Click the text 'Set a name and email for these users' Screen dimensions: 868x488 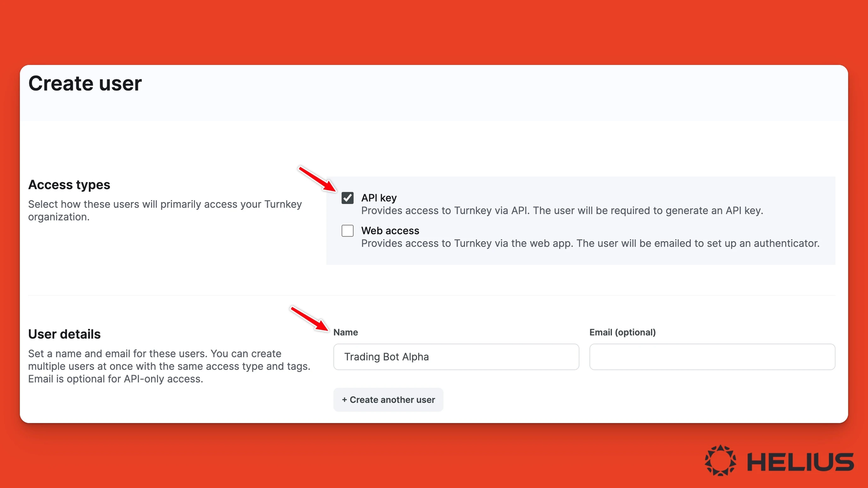(x=117, y=354)
